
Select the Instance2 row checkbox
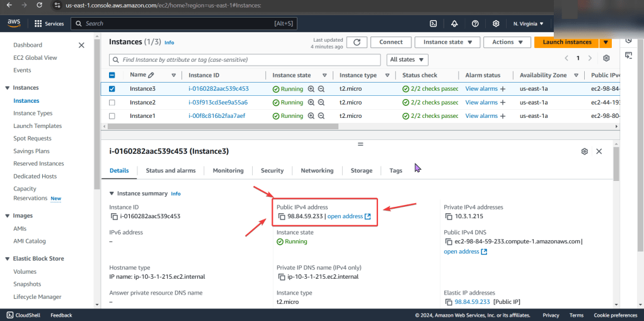click(x=112, y=102)
